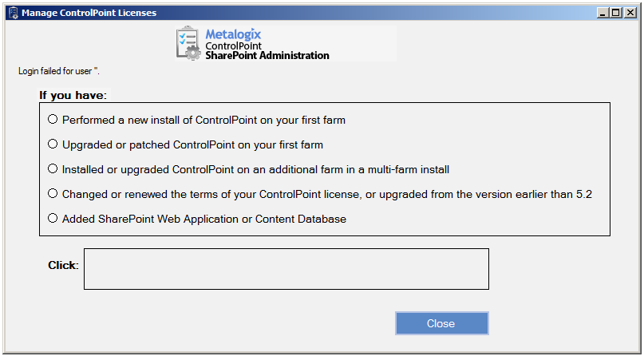Click the "Login failed for user" message text
This screenshot has height=356, width=644.
point(59,71)
